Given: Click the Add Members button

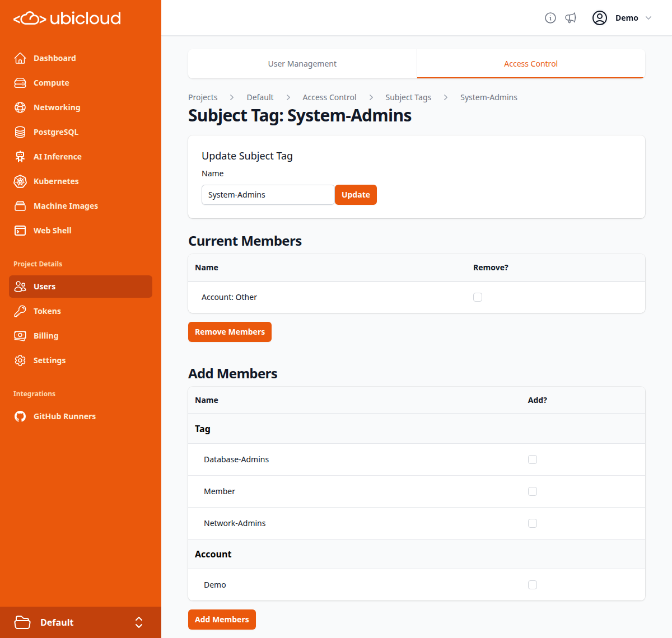Looking at the screenshot, I should coord(222,620).
